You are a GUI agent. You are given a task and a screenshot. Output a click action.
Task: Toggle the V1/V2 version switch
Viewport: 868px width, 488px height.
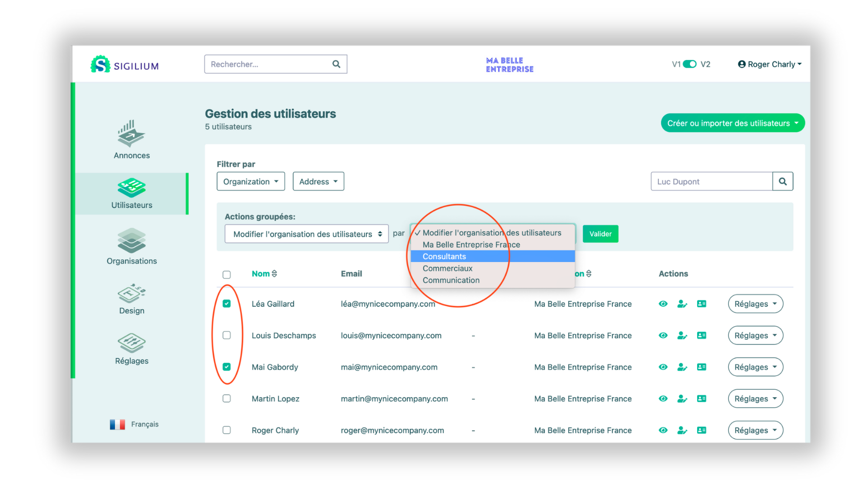click(x=690, y=64)
